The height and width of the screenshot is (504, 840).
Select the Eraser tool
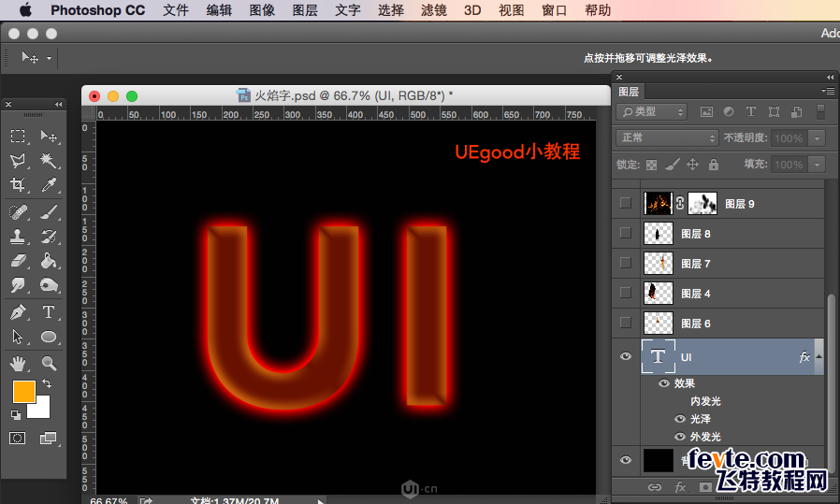tap(18, 261)
